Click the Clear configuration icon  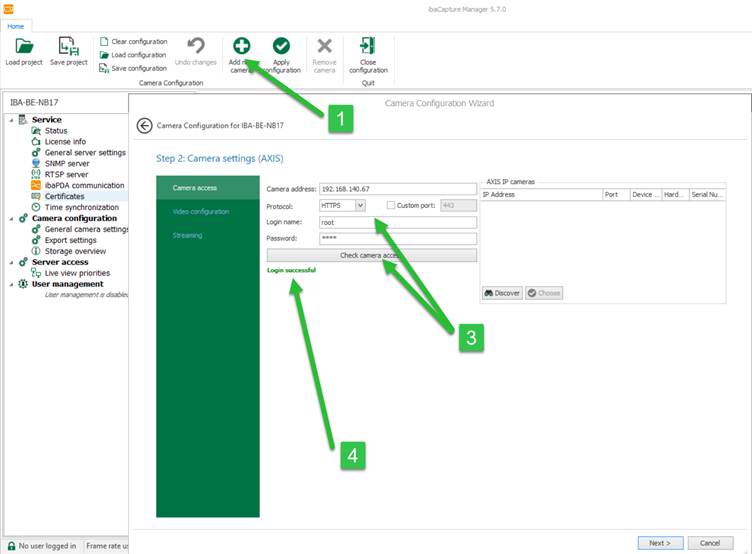click(x=104, y=42)
